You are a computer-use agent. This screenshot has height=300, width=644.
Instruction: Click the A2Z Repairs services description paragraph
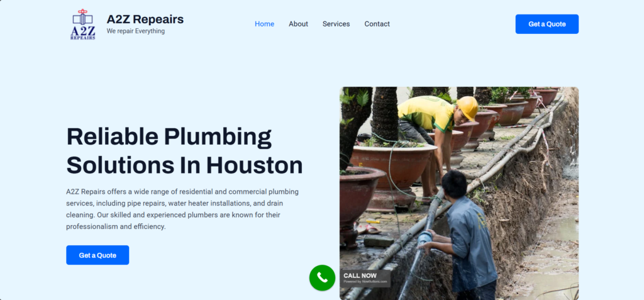pos(182,209)
